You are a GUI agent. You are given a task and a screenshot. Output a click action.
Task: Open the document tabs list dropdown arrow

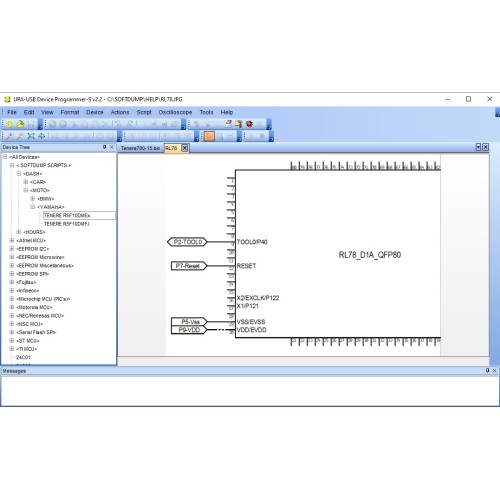coord(478,147)
